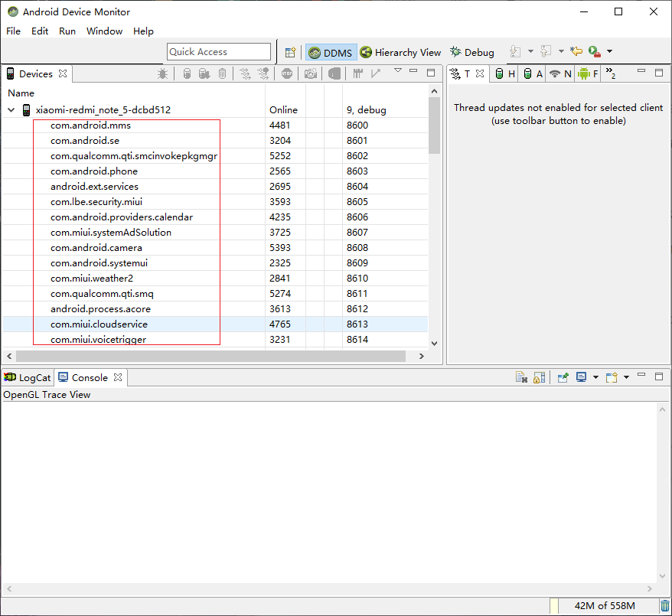Toggle scroll lock in the Console
This screenshot has height=616, width=672.
(x=540, y=376)
